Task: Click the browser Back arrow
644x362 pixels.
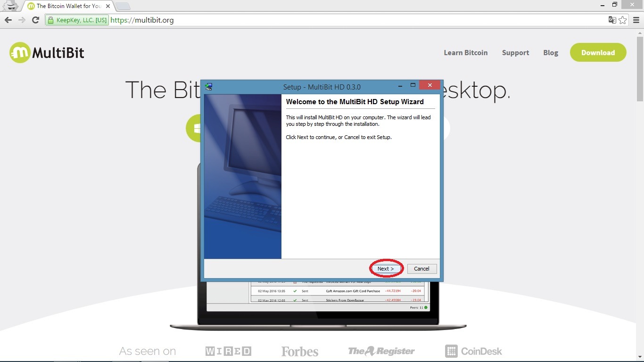Action: tap(8, 20)
